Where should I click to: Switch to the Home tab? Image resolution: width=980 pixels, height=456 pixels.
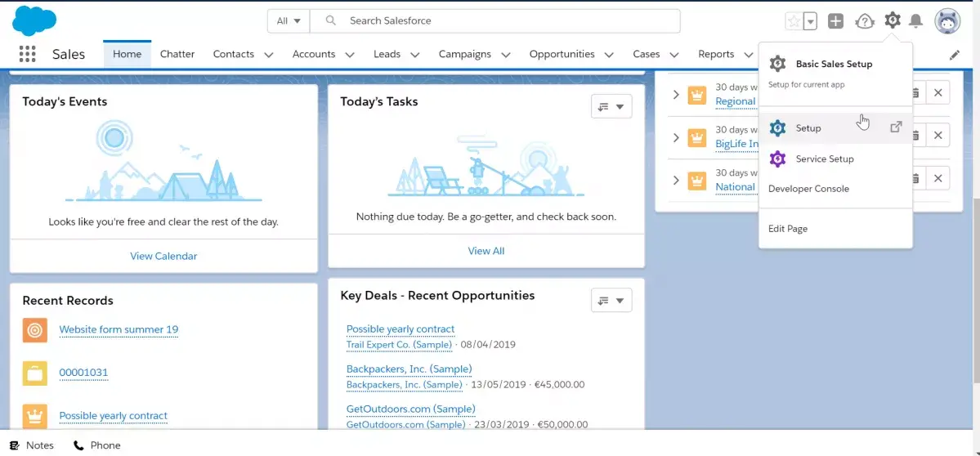pyautogui.click(x=127, y=55)
